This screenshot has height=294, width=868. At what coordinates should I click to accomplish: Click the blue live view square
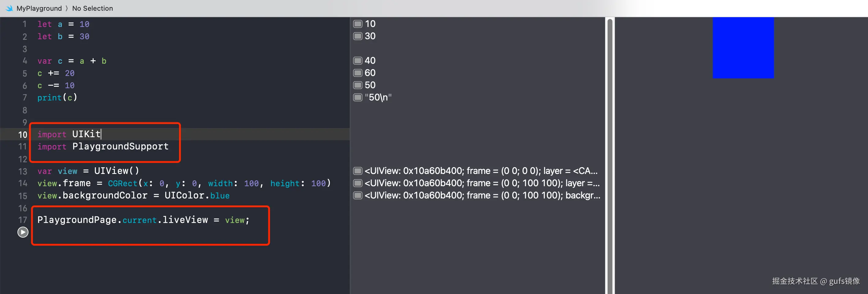(743, 47)
